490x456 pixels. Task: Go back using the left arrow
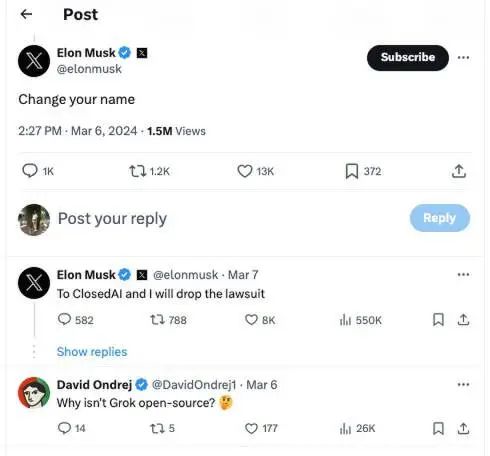pos(26,14)
